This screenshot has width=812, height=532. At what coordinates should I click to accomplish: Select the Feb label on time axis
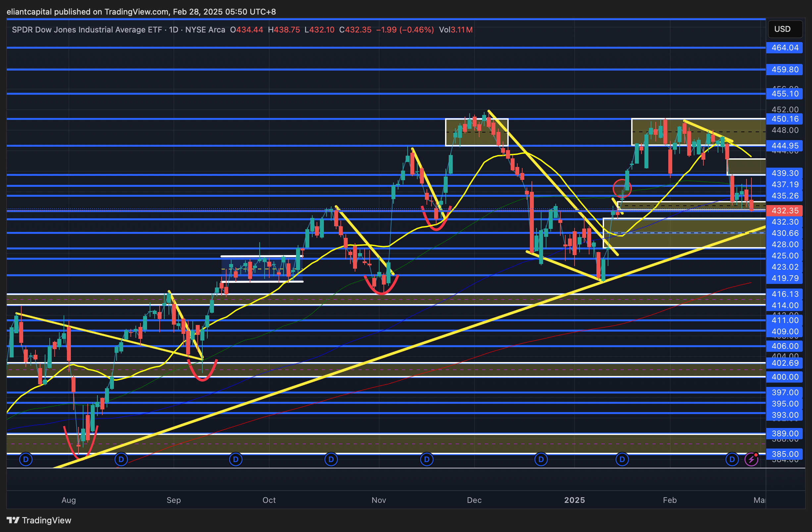[x=670, y=500]
